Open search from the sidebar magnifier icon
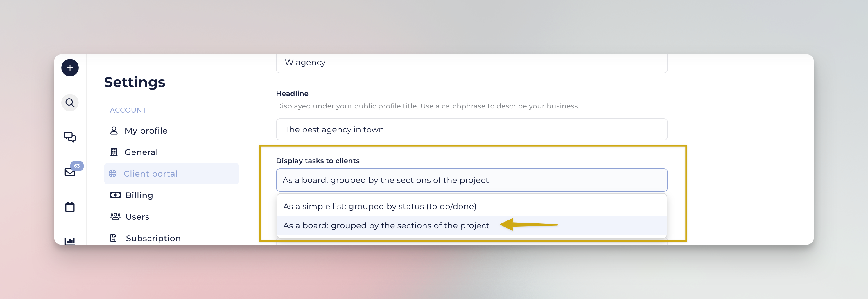 pos(70,103)
